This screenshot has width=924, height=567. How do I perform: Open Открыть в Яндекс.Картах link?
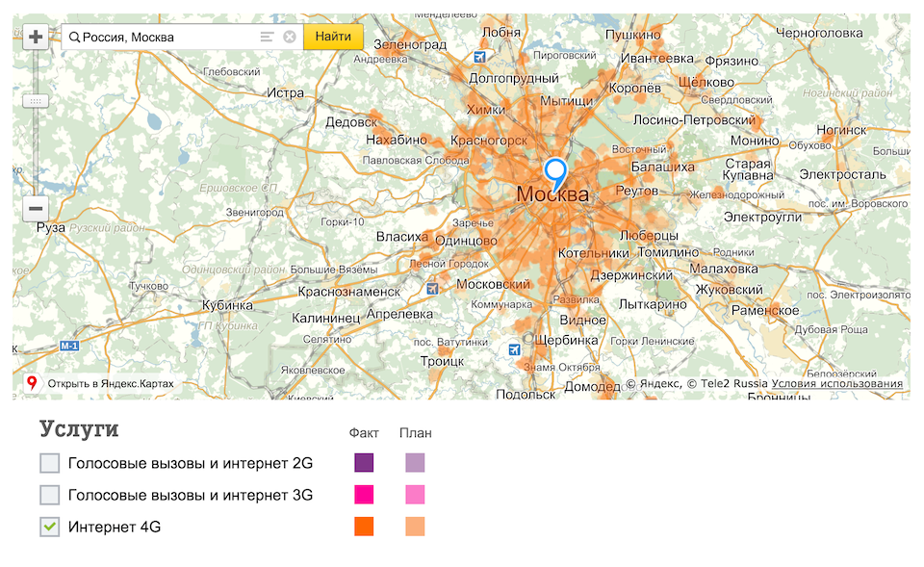pos(111,384)
